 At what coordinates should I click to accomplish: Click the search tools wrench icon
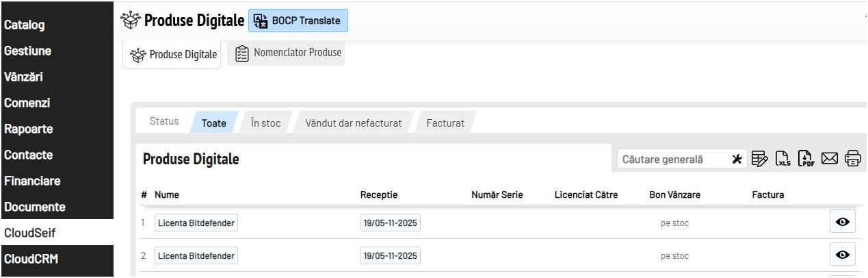[737, 159]
